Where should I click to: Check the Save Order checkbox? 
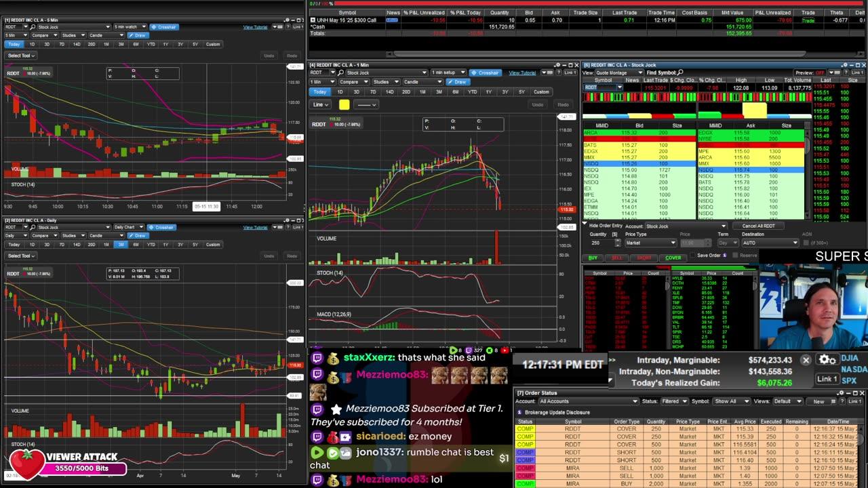click(x=693, y=256)
